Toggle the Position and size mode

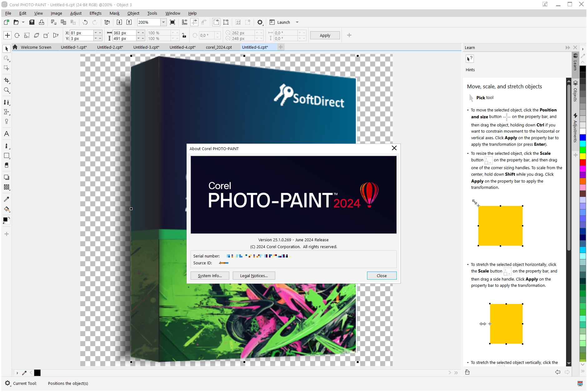tap(7, 36)
